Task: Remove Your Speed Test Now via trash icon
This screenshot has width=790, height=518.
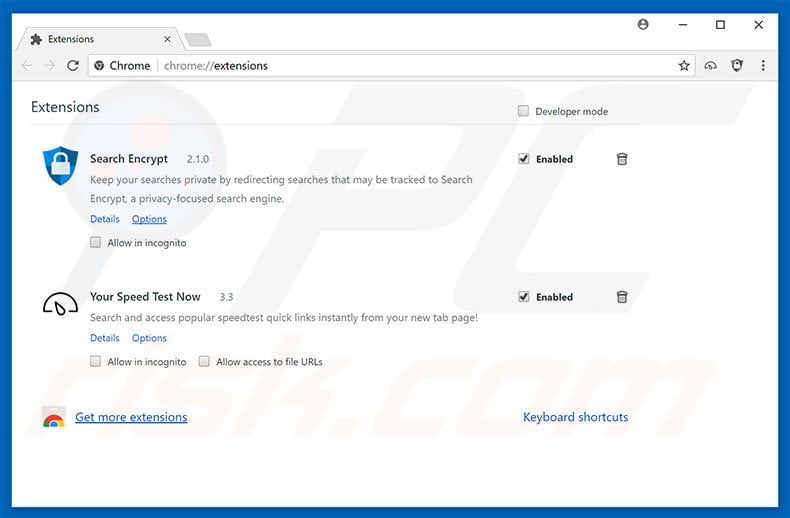Action: click(622, 297)
